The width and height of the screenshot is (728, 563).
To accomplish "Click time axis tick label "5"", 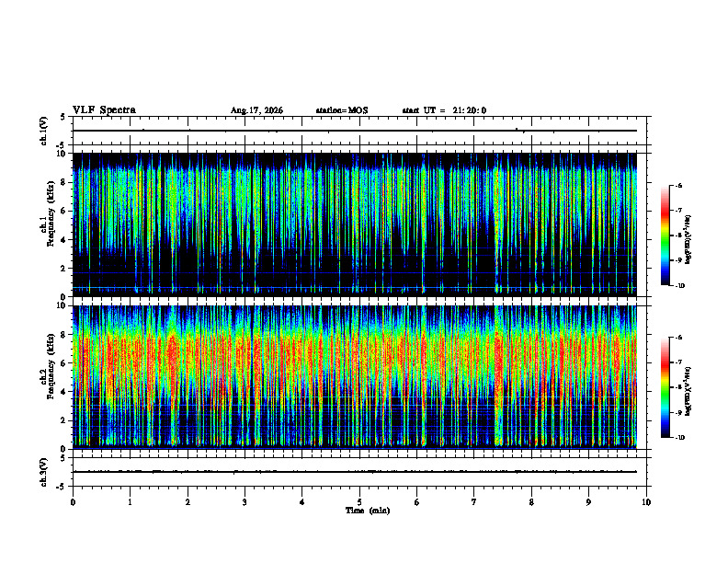I will point(359,502).
